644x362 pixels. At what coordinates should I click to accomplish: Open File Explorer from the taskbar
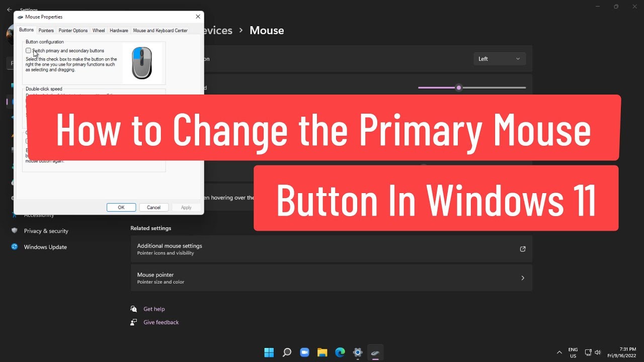point(323,352)
